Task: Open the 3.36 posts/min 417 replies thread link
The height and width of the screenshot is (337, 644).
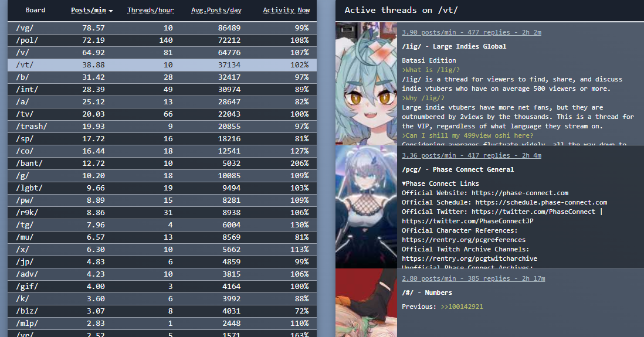Action: coord(472,155)
